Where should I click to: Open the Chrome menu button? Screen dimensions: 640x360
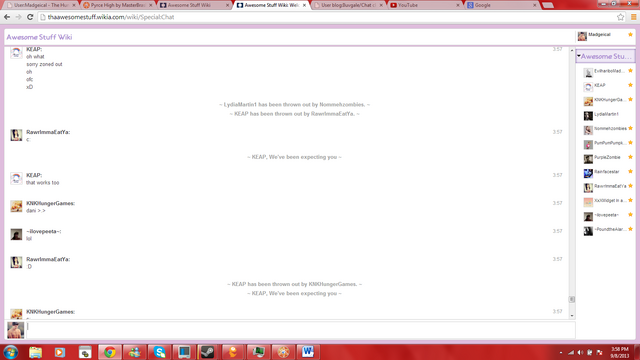click(633, 17)
